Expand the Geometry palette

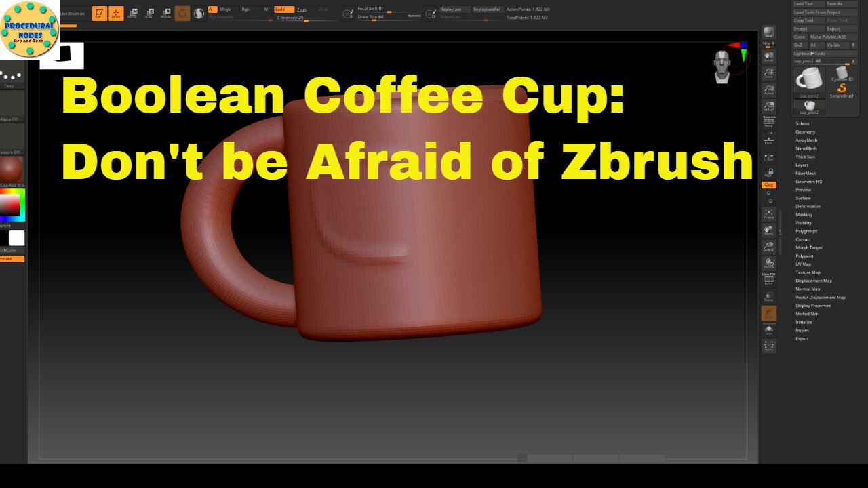(806, 132)
